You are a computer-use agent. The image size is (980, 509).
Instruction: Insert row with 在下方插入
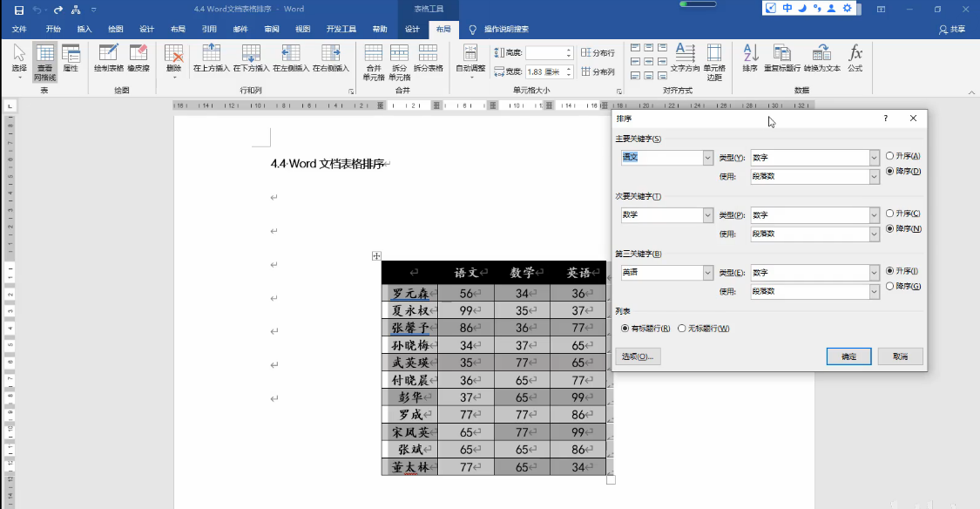pyautogui.click(x=251, y=58)
